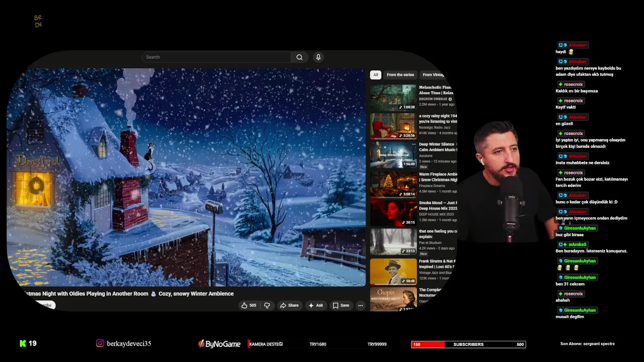Click the snowy Christmas cottage video player
The width and height of the screenshot is (644, 362).
186,177
